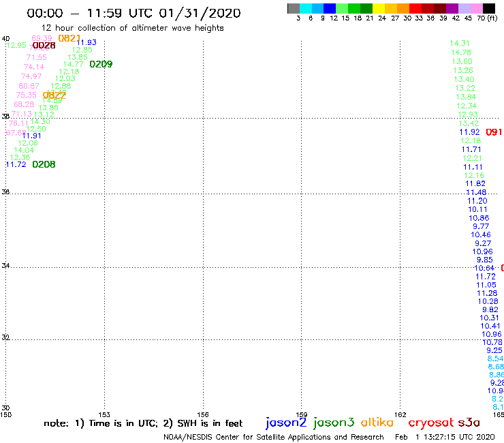
Task: Click the orange time label 0821
Action: point(69,38)
